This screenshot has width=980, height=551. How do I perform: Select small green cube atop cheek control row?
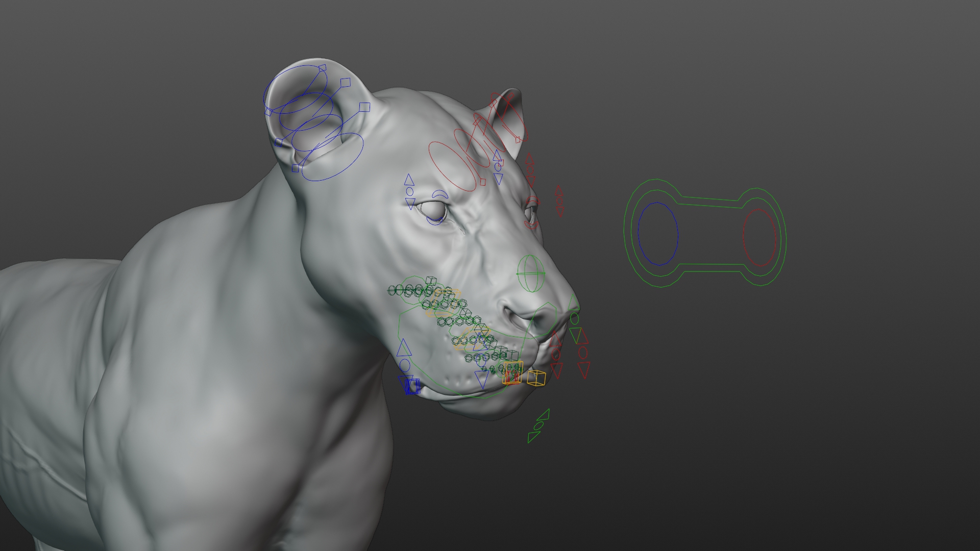point(431,281)
